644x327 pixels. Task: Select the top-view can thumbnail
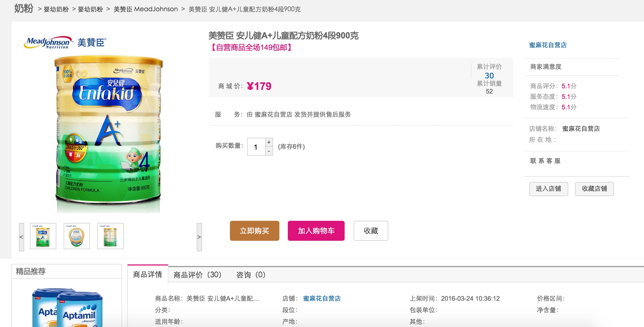pyautogui.click(x=77, y=236)
